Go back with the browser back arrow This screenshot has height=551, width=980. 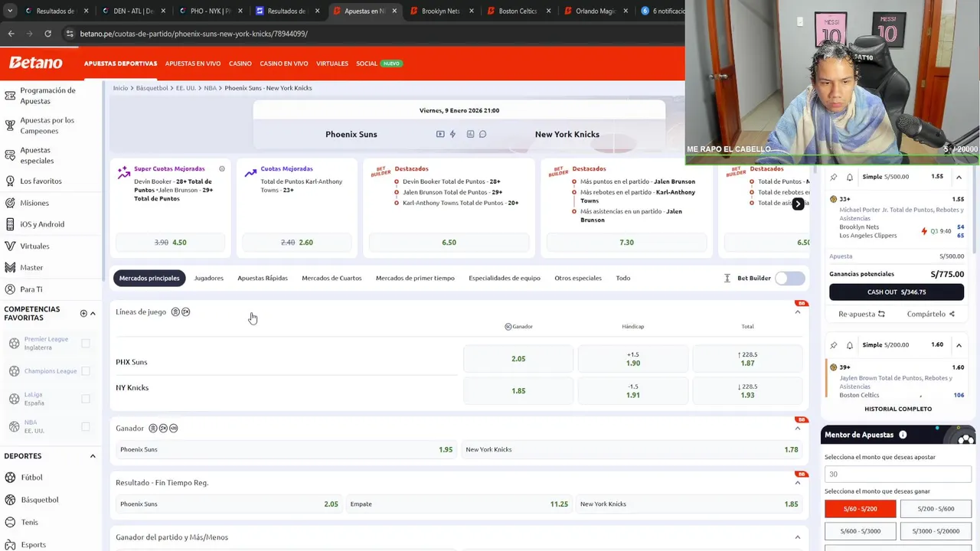click(11, 34)
